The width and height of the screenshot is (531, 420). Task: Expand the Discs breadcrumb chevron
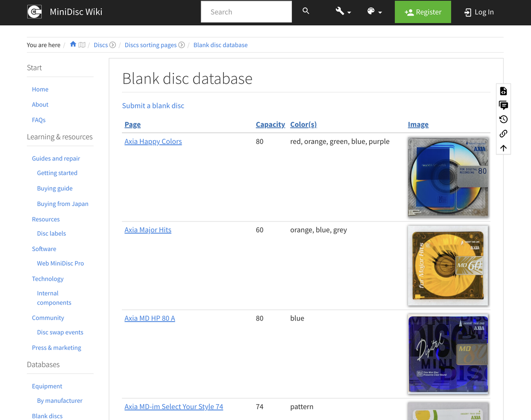coord(113,45)
